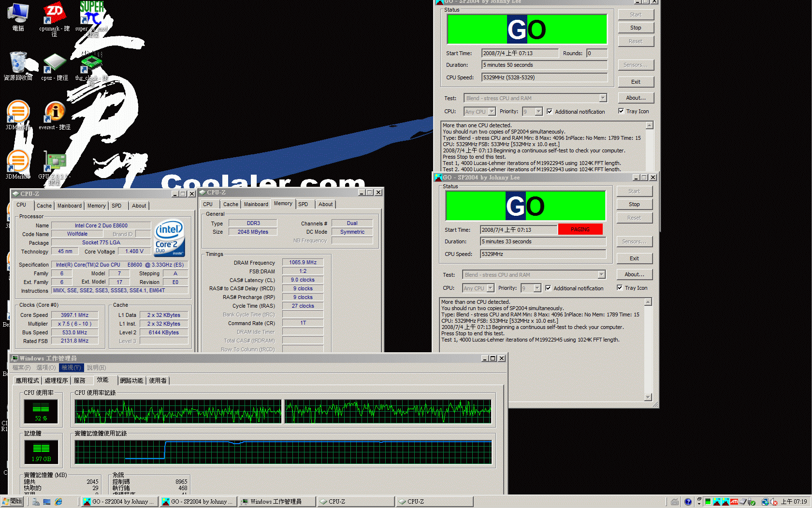Click the network tray icon
The width and height of the screenshot is (812, 508).
point(765,502)
